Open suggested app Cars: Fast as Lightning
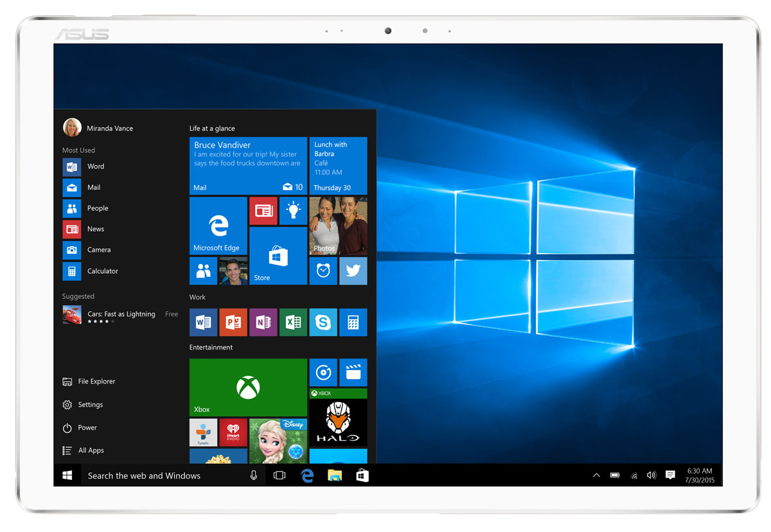Image resolution: width=771 pixels, height=532 pixels. (x=120, y=315)
